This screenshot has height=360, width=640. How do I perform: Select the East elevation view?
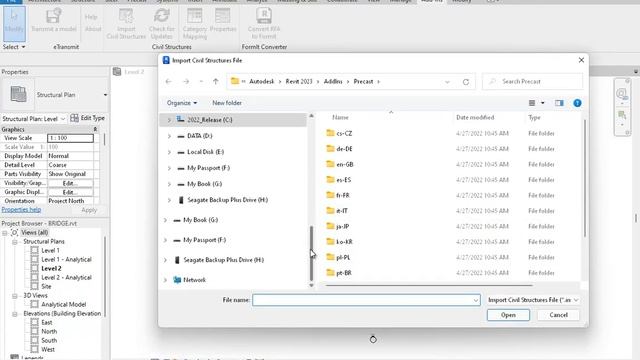coord(47,322)
